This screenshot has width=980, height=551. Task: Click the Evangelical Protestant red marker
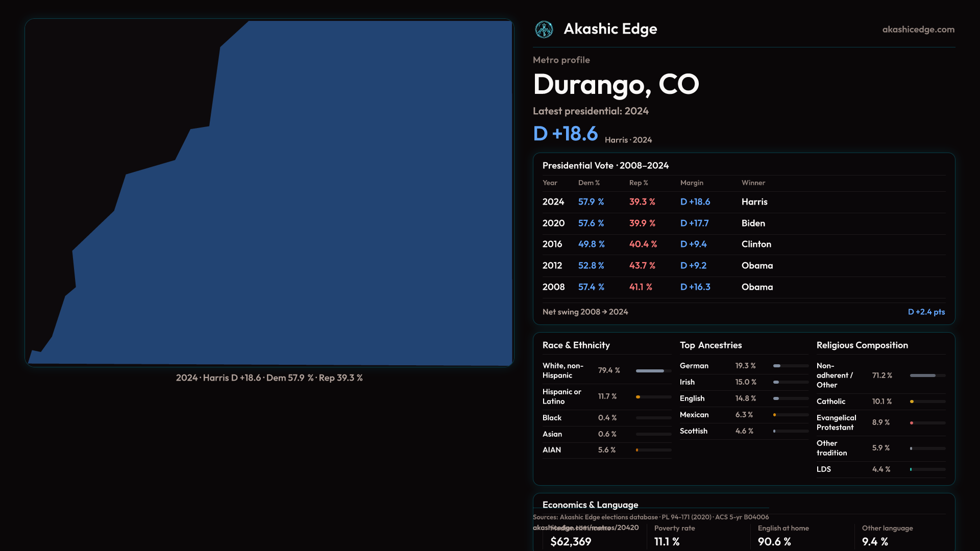(912, 423)
